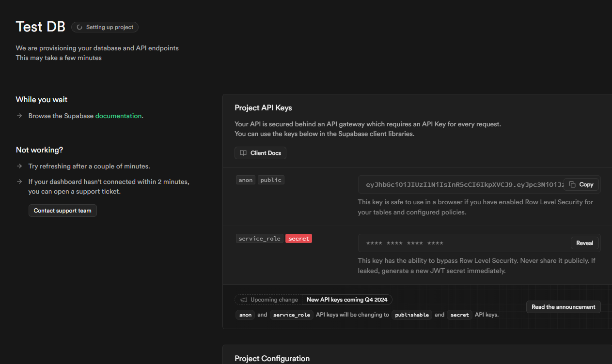Click the publishable tag in the announcement
This screenshot has height=364, width=612.
(x=411, y=315)
